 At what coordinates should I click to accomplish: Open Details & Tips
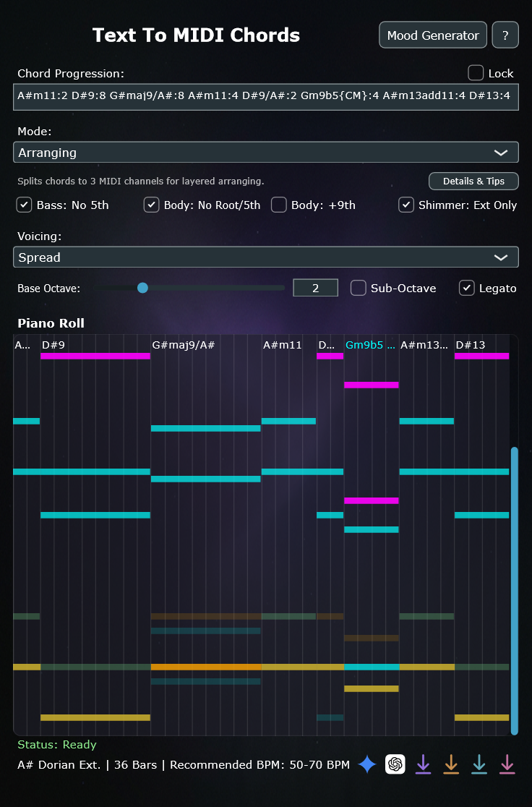click(473, 182)
